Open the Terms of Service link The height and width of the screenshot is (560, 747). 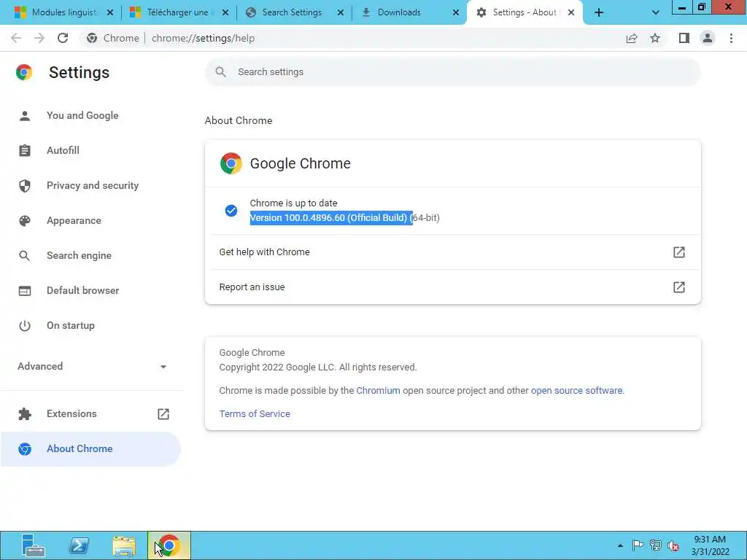point(255,414)
